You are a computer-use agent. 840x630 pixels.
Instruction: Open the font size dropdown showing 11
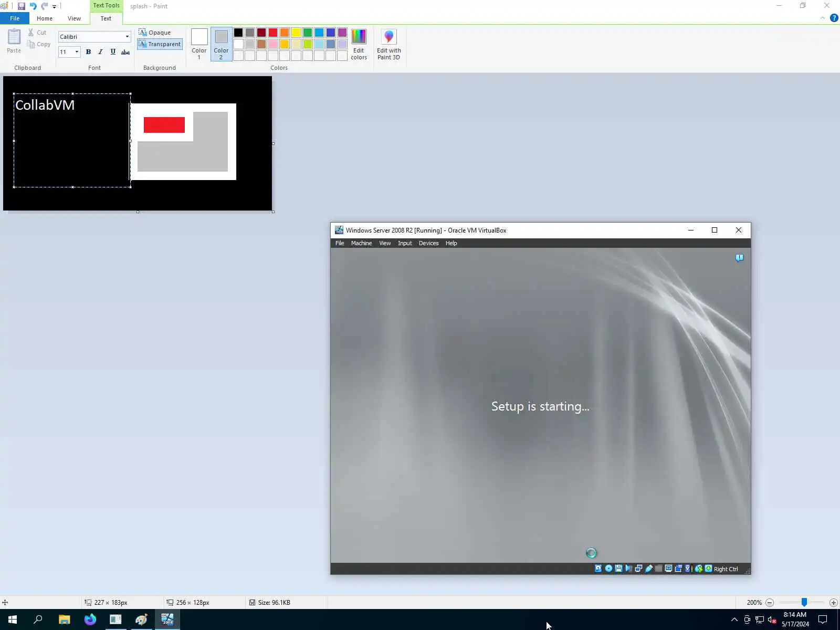pos(77,51)
